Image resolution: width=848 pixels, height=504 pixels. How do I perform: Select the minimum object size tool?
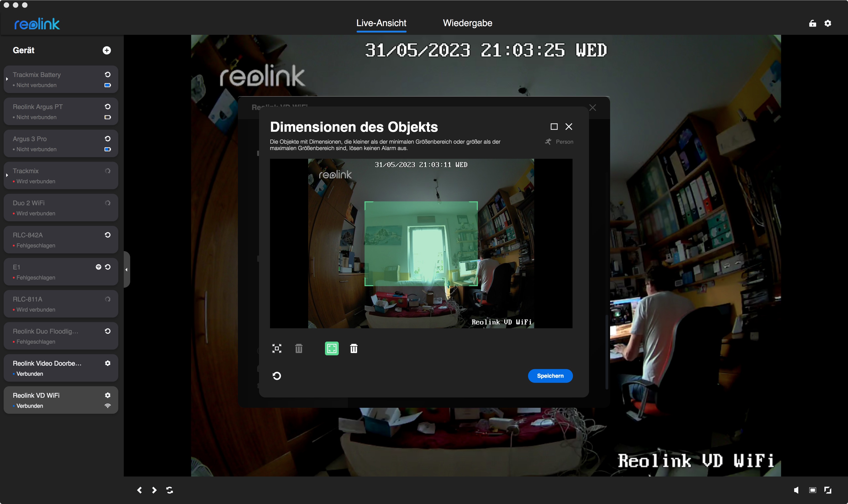pyautogui.click(x=277, y=348)
